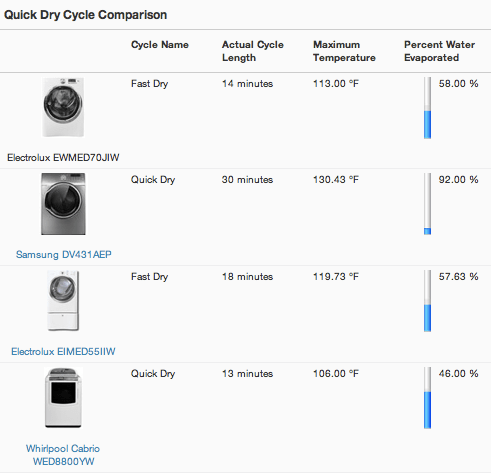Click the Actual Cycle Length column header
The width and height of the screenshot is (492, 474).
[x=253, y=51]
